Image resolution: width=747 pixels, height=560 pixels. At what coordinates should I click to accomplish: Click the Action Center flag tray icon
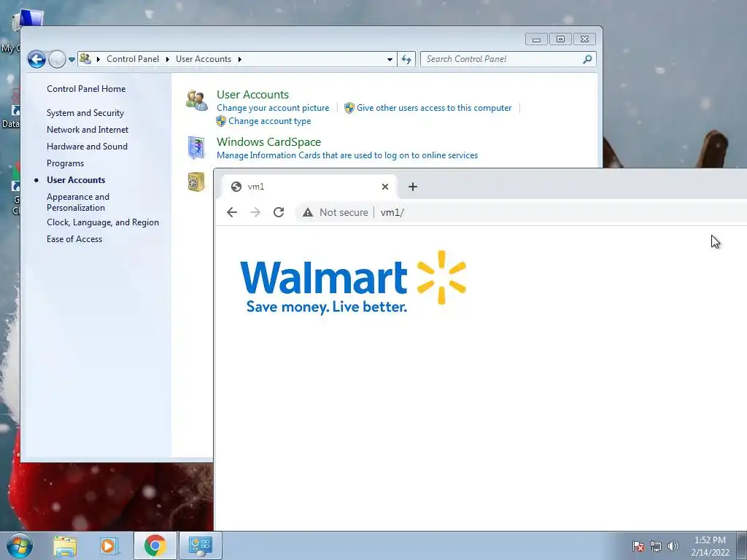point(638,546)
